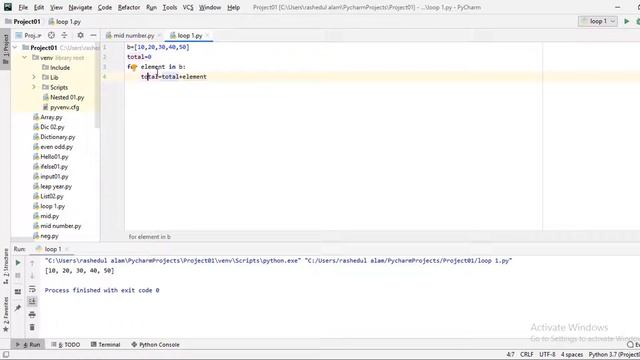Screen dimensions: 640x360
Task: Open the 4: Run tool window button
Action: 29,345
